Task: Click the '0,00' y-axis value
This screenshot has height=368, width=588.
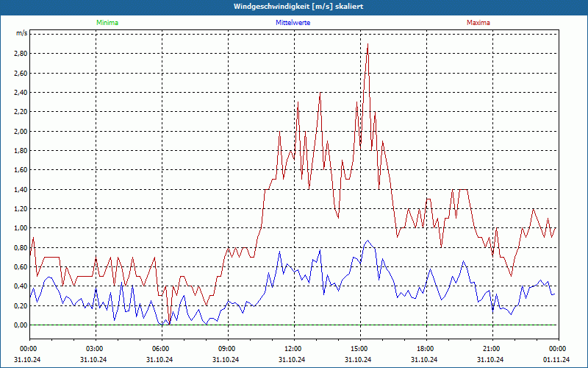Action: [21, 325]
